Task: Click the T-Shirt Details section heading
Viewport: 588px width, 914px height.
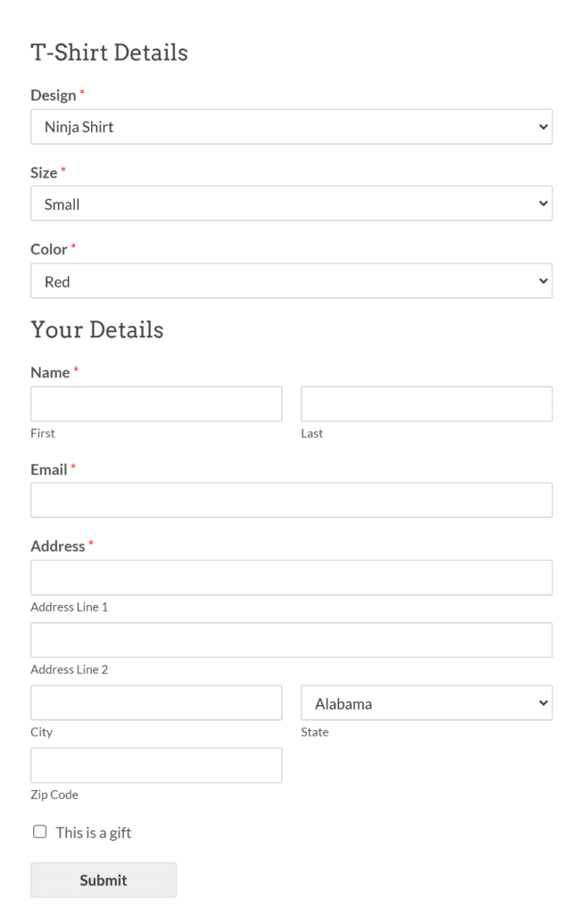Action: (109, 53)
